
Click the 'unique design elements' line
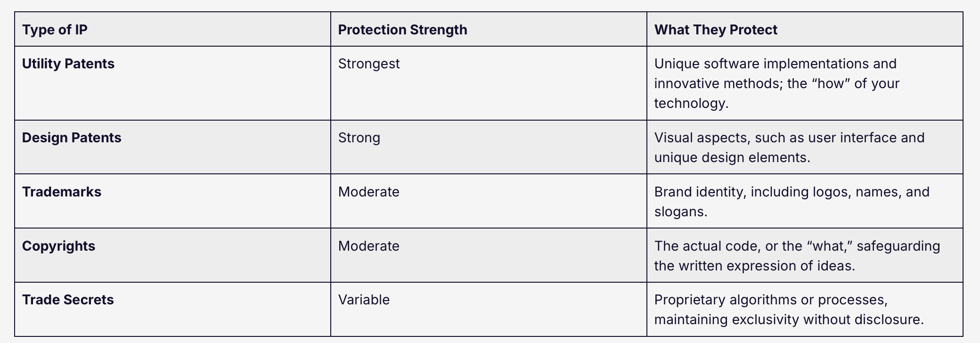[x=732, y=157]
